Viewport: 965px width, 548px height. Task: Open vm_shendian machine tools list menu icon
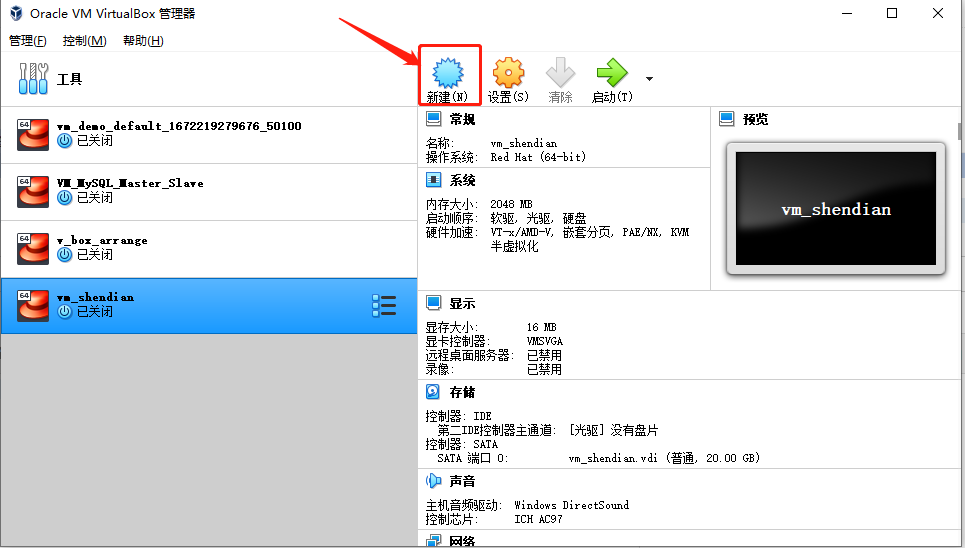click(384, 306)
